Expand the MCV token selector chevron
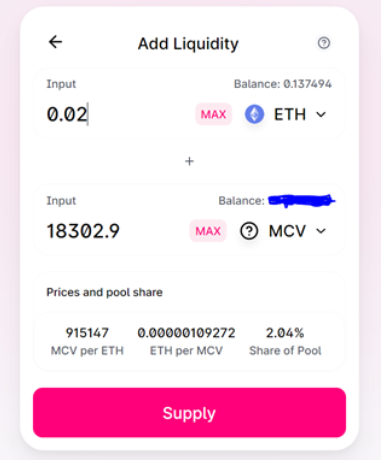The width and height of the screenshot is (386, 474). (x=321, y=231)
